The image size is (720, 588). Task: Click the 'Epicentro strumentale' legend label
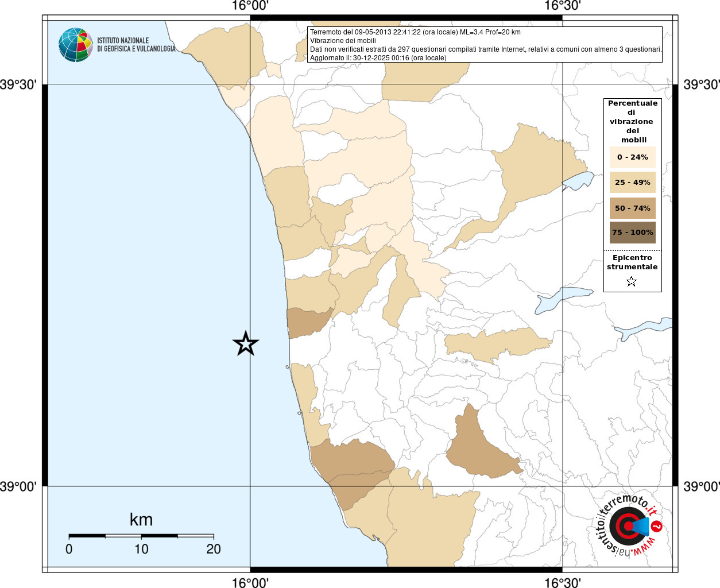(632, 262)
